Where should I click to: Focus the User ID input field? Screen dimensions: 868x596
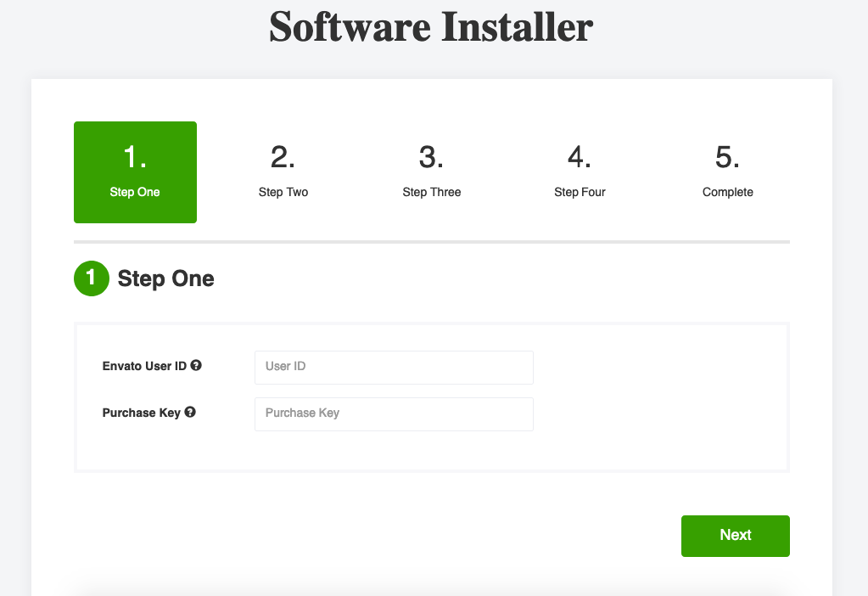coord(393,367)
